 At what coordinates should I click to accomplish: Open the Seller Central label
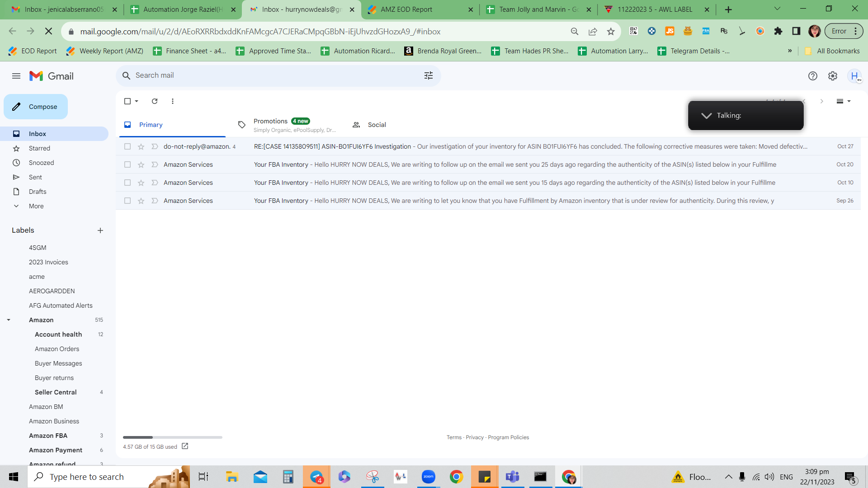point(56,392)
